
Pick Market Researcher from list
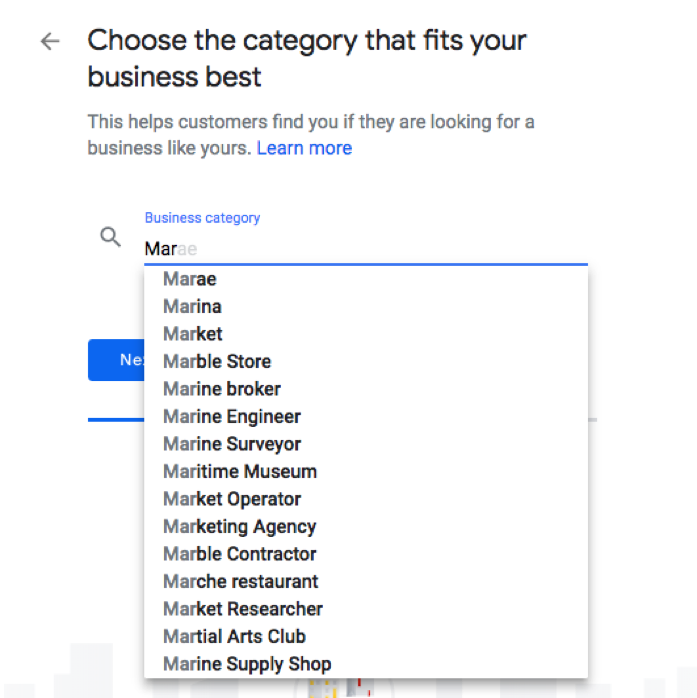[243, 609]
